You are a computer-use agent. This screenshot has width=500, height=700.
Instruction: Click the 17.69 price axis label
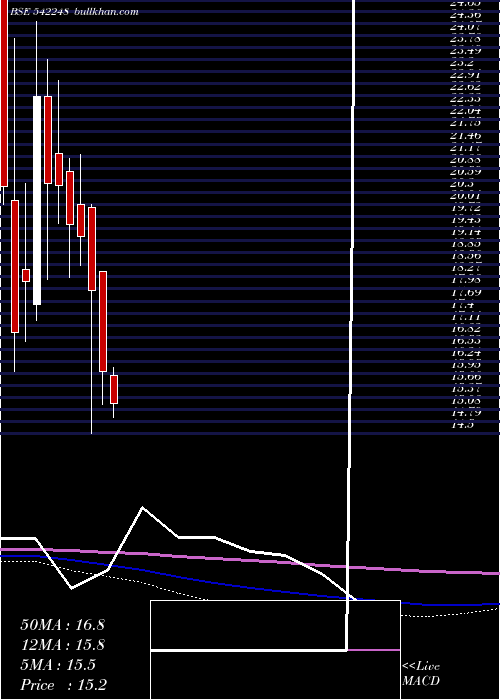(466, 292)
